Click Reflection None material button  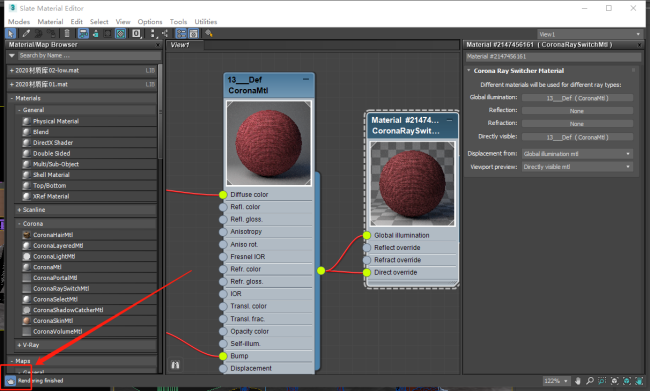point(577,111)
